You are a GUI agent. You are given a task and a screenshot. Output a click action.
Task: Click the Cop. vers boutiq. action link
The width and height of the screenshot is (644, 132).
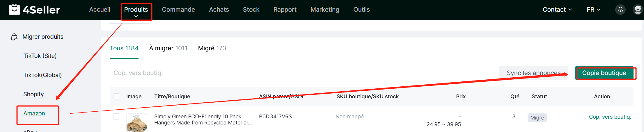tap(610, 117)
